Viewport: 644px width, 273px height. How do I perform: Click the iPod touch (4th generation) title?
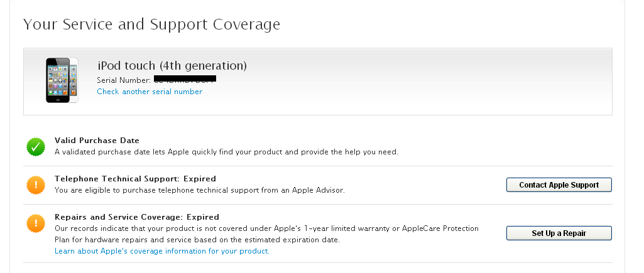tap(172, 65)
